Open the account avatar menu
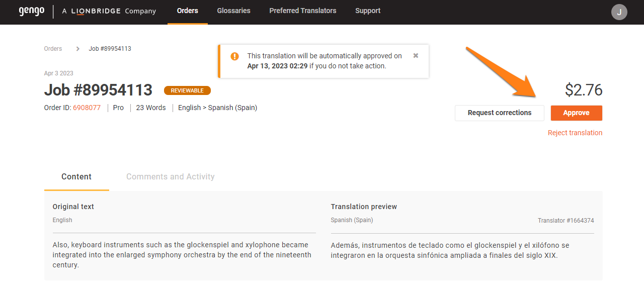This screenshot has width=644, height=292. pos(619,12)
